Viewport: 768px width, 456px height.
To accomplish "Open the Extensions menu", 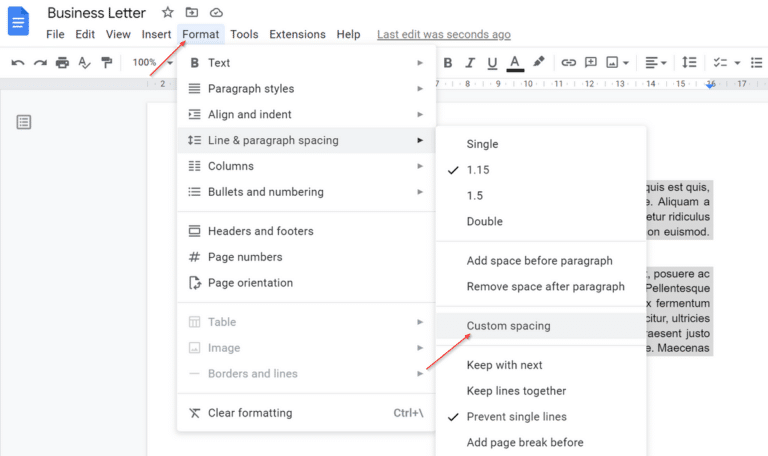I will pyautogui.click(x=297, y=34).
